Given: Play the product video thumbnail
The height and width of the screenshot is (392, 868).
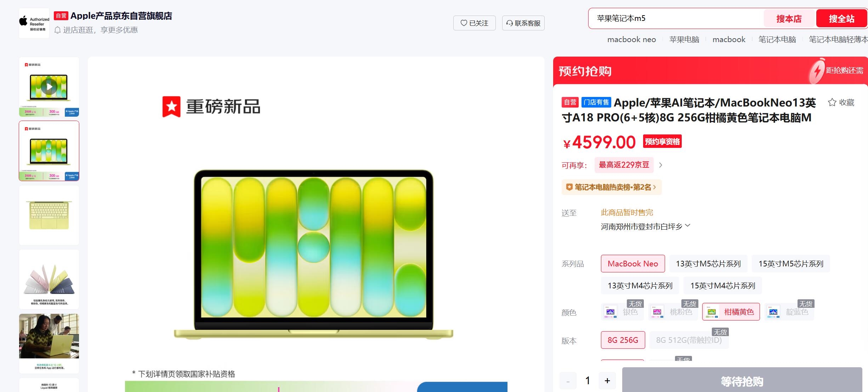Looking at the screenshot, I should pos(49,87).
